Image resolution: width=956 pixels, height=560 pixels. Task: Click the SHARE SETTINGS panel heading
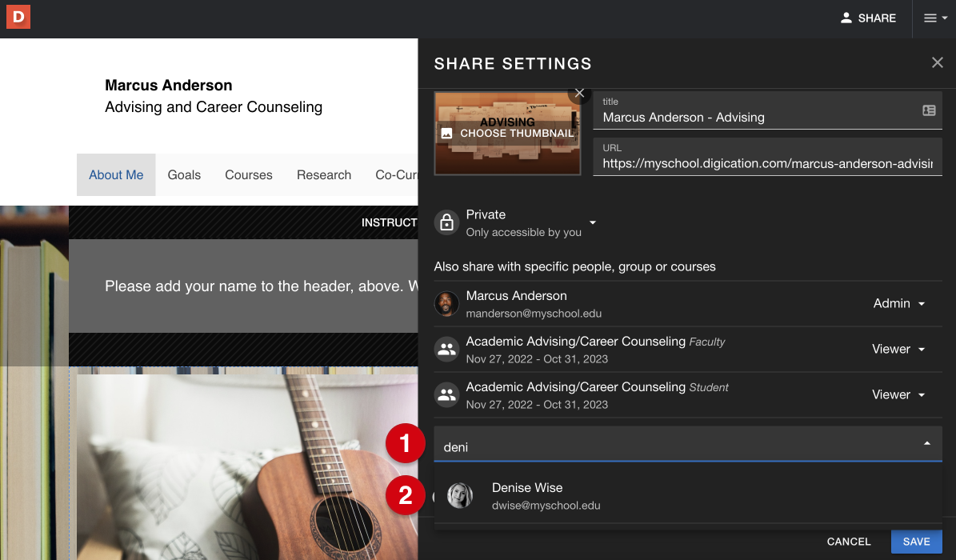[x=513, y=63]
